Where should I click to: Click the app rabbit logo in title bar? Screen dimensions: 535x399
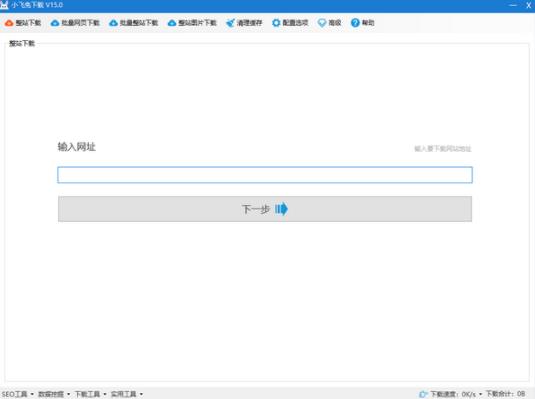coord(4,5)
